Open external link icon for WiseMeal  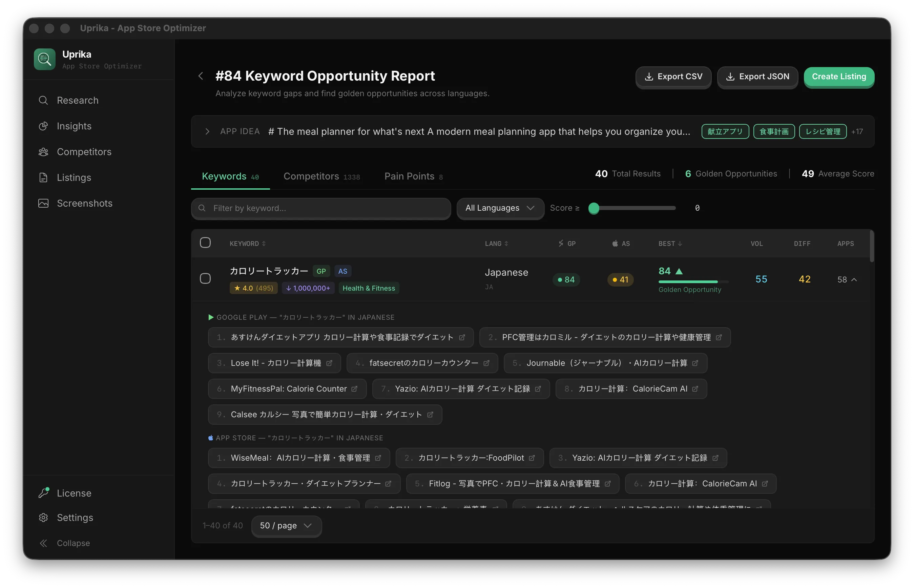[x=378, y=458]
